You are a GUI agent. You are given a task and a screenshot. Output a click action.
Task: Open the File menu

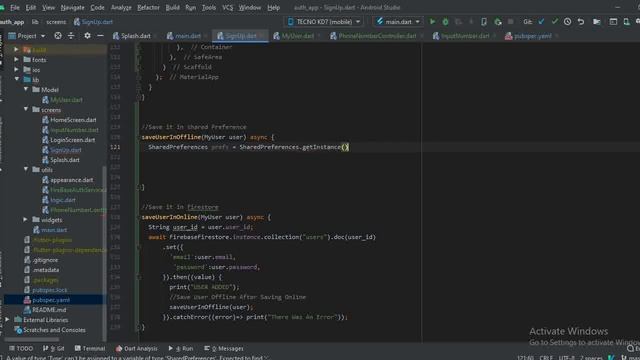(x=15, y=7)
